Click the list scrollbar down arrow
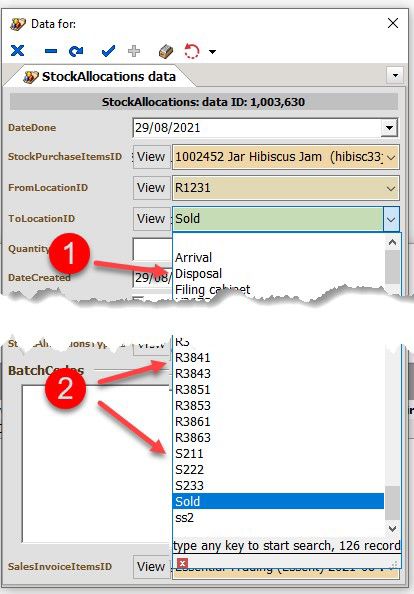The image size is (414, 594). click(392, 528)
